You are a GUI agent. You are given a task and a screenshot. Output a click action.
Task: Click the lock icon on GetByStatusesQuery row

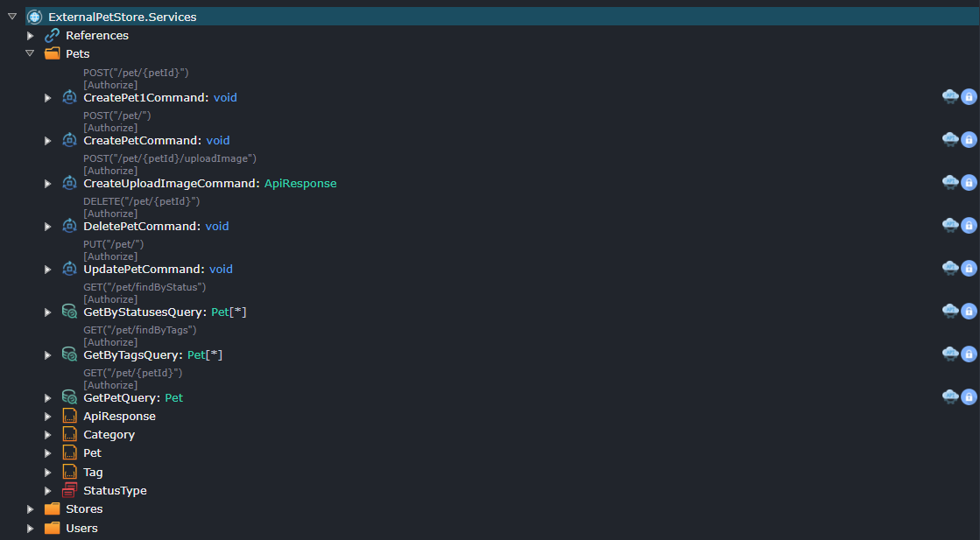(969, 311)
